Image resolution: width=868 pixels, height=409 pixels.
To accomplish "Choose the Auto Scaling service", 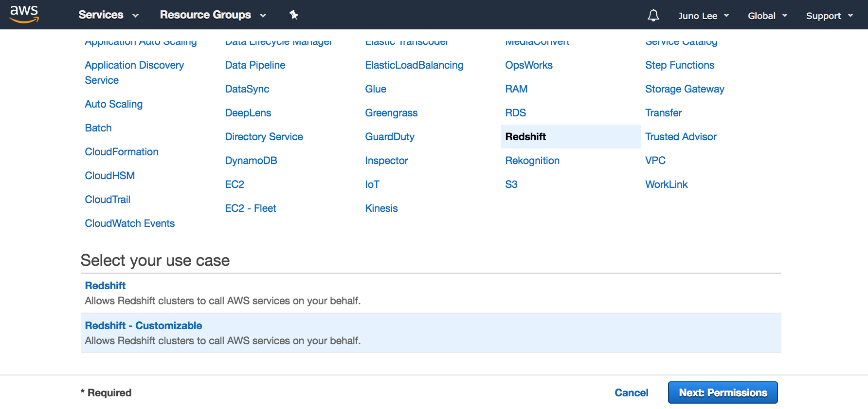I will coord(114,104).
